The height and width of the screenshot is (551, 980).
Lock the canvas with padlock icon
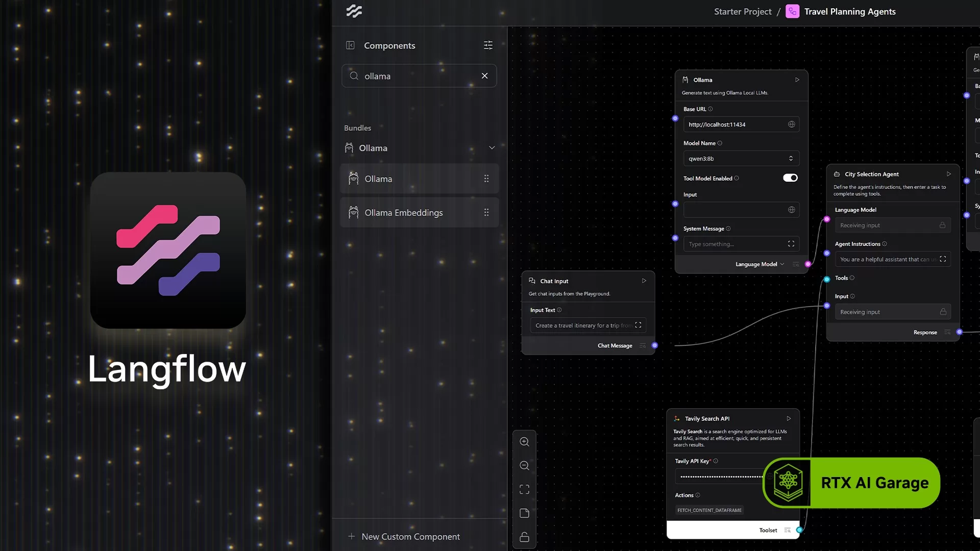524,537
